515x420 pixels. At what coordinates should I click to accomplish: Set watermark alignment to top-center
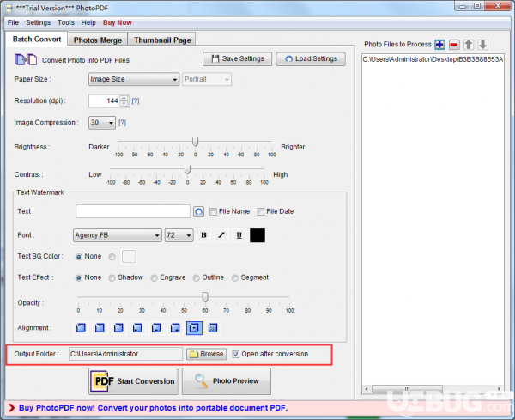click(x=100, y=327)
